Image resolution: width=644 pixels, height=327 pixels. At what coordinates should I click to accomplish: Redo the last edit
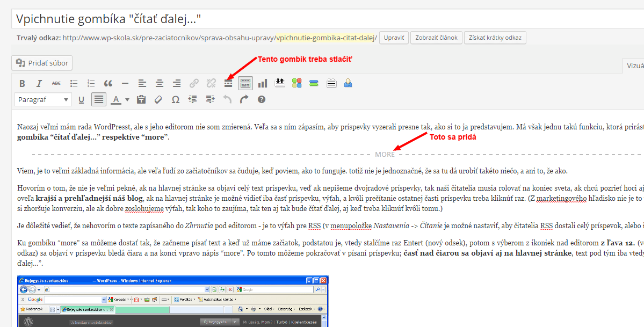(244, 100)
